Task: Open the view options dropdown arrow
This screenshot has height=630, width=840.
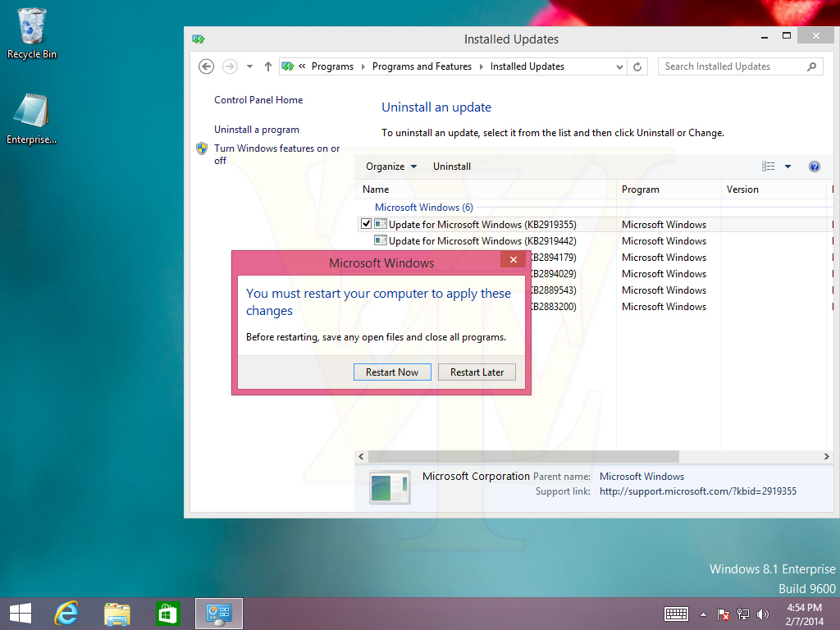Action: click(x=787, y=167)
